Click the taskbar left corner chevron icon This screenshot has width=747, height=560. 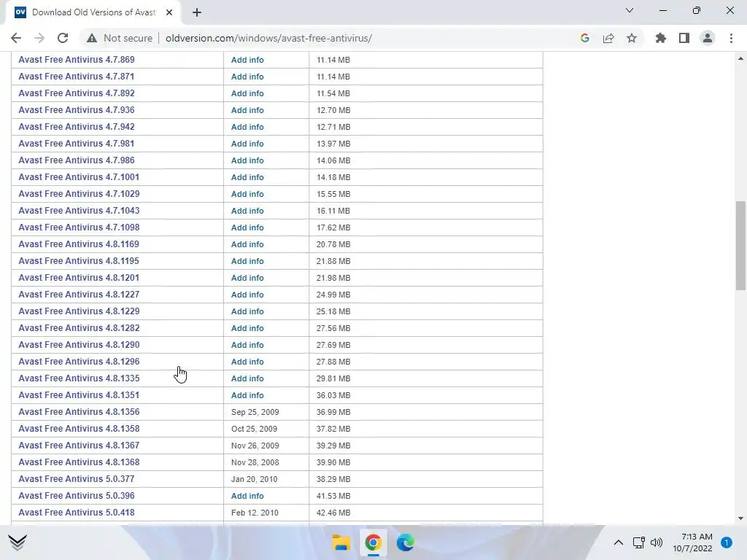click(18, 542)
